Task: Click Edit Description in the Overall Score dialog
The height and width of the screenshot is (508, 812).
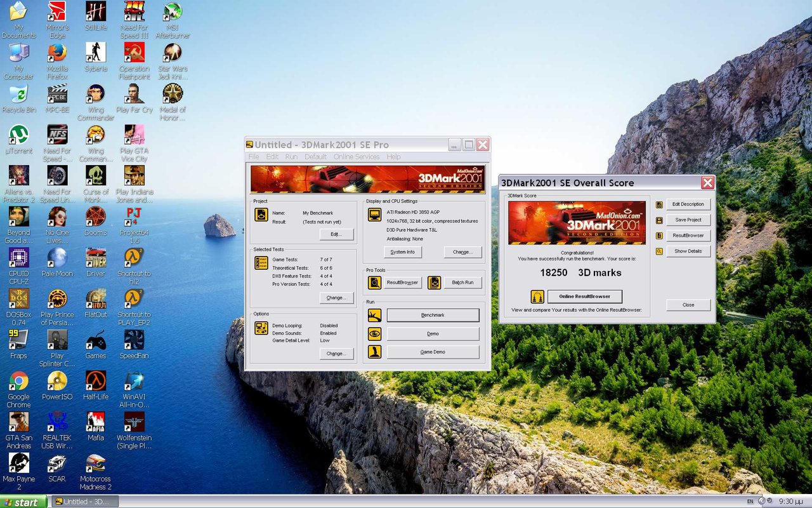Action: (x=688, y=204)
